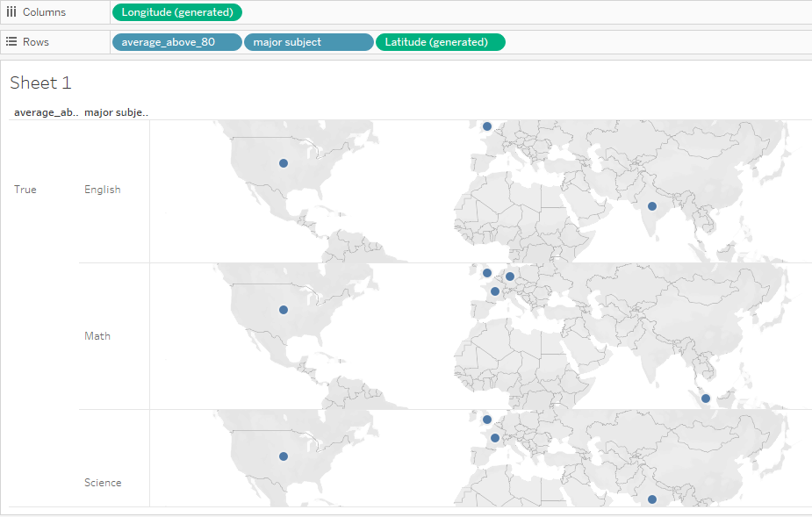812x517 pixels.
Task: Click the United States mark in English map
Action: pos(283,163)
